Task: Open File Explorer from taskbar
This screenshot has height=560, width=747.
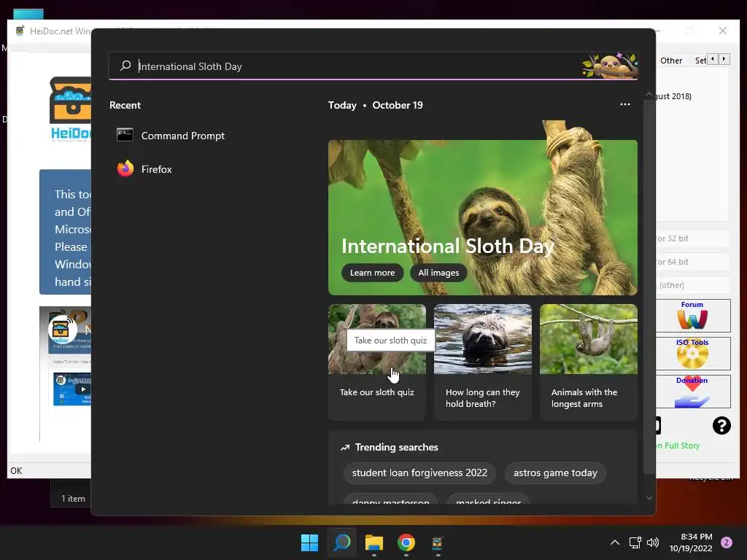Action: [x=374, y=542]
